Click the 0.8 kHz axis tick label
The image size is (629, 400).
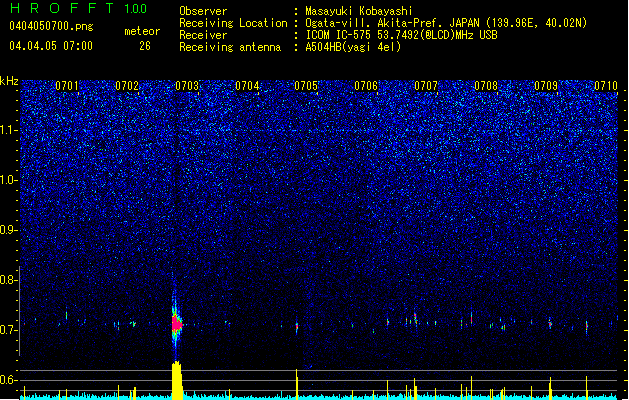pos(9,280)
